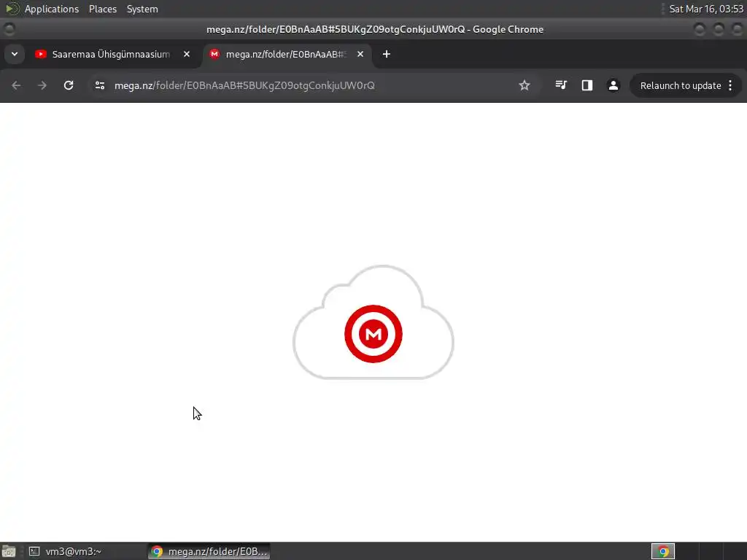The height and width of the screenshot is (560, 747).
Task: Select the mega.nz folder tab
Action: point(286,54)
